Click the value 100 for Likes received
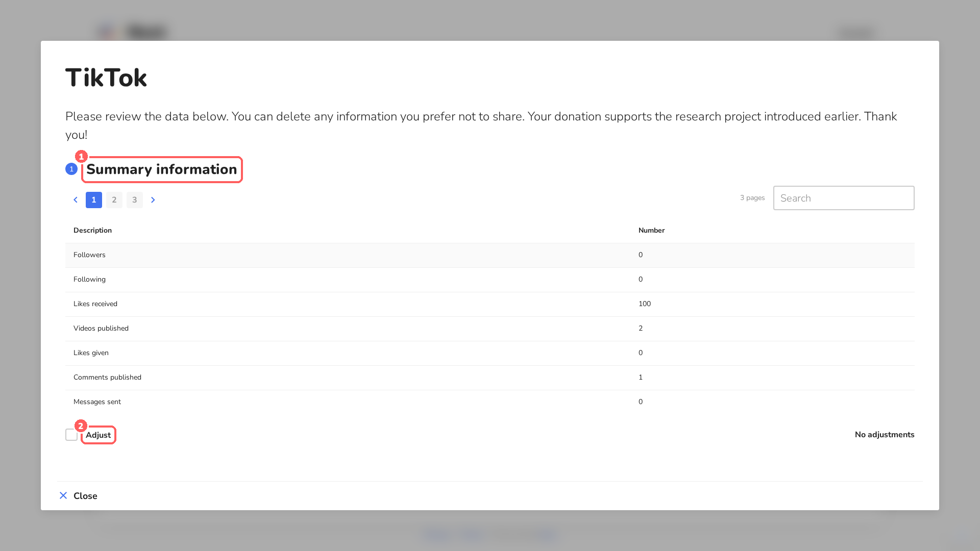Viewport: 980px width, 551px height. pyautogui.click(x=645, y=304)
